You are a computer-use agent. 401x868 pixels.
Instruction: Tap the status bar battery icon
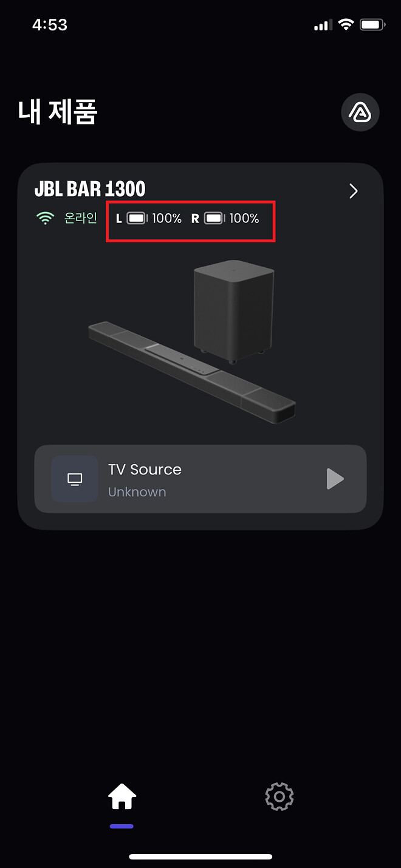[x=372, y=25]
